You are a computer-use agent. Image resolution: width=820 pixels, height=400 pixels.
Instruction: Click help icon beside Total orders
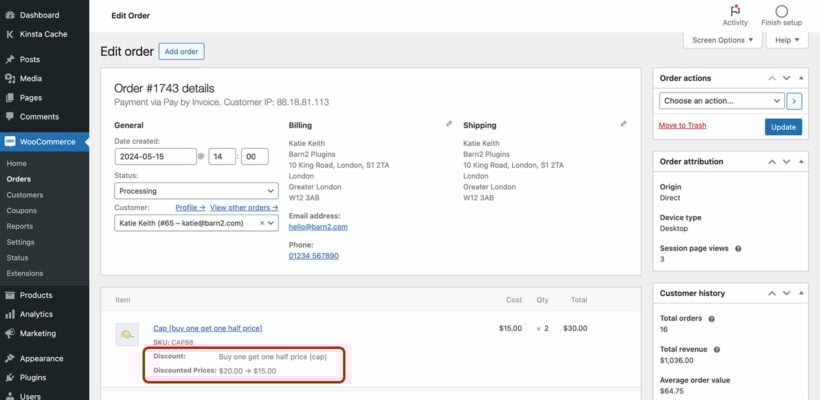click(x=711, y=318)
